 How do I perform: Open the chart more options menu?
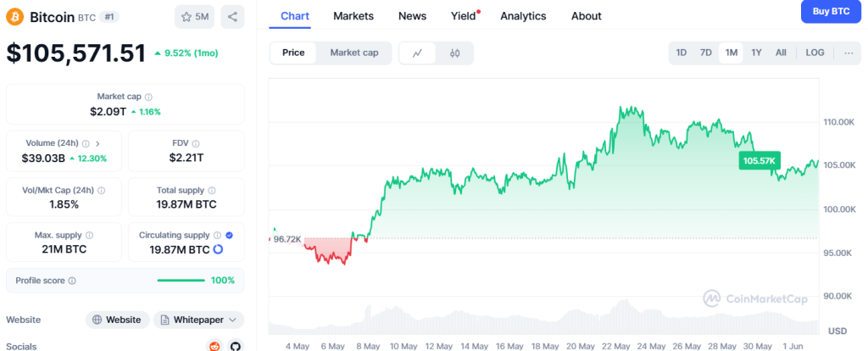pos(849,53)
